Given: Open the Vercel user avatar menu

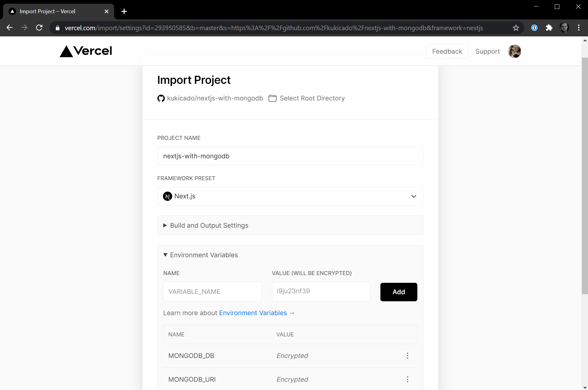Looking at the screenshot, I should (514, 51).
